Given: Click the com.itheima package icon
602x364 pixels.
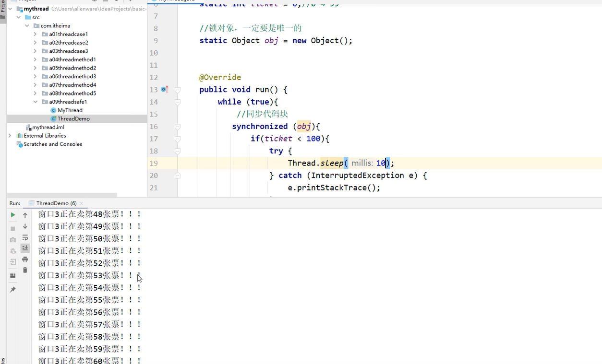Looking at the screenshot, I should pyautogui.click(x=36, y=26).
